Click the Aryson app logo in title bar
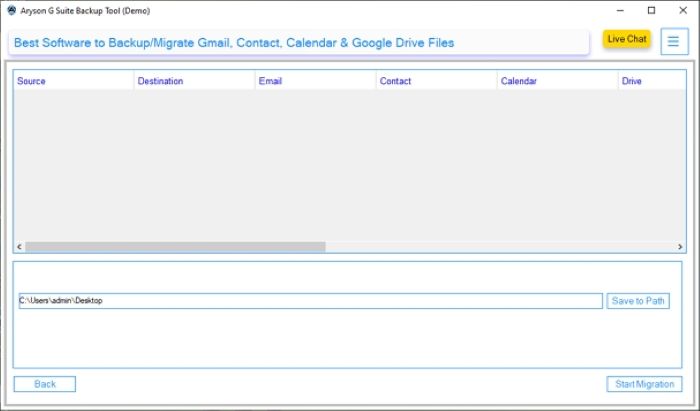 point(12,10)
